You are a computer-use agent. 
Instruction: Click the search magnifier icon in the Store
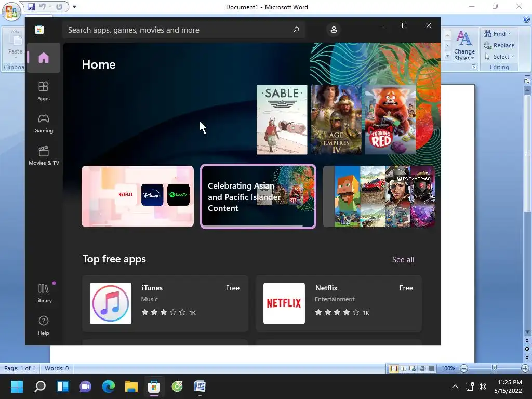click(x=296, y=30)
